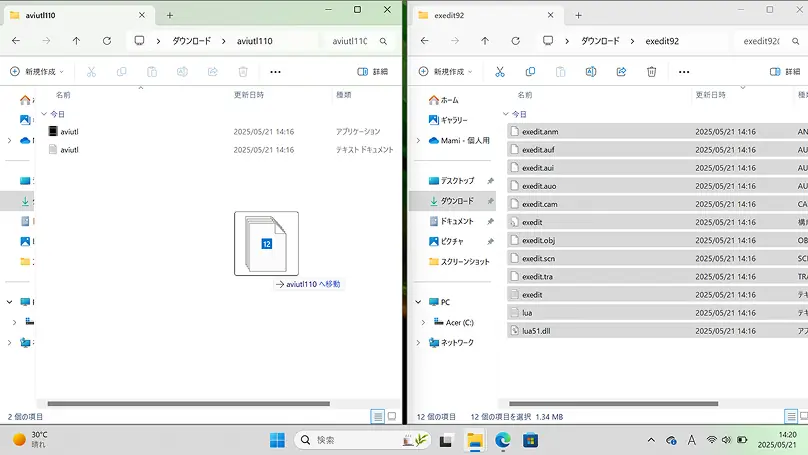Image resolution: width=808 pixels, height=455 pixels.
Task: Click ダウンロード breadcrumb in exedit92 address bar
Action: pos(600,41)
